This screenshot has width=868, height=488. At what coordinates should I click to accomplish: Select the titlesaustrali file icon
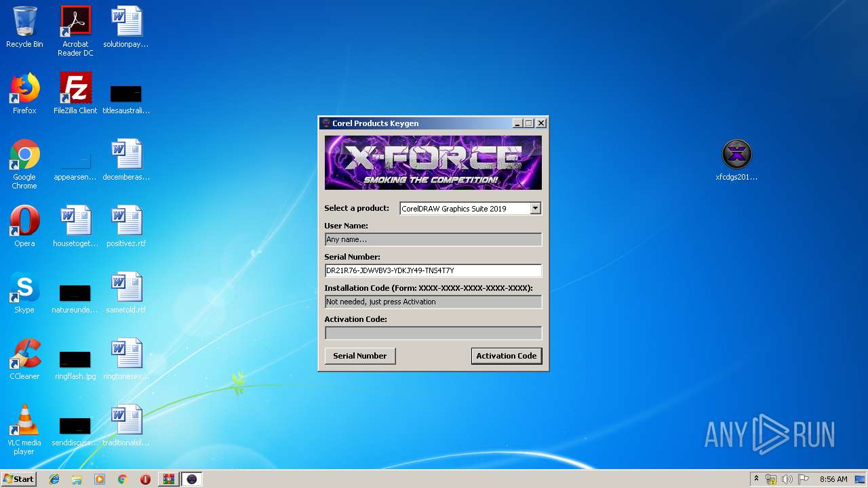126,98
